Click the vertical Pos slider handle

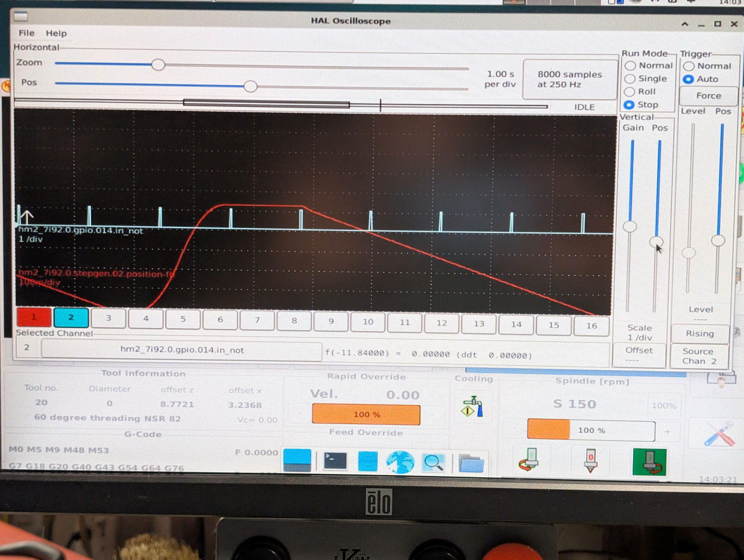tap(656, 241)
